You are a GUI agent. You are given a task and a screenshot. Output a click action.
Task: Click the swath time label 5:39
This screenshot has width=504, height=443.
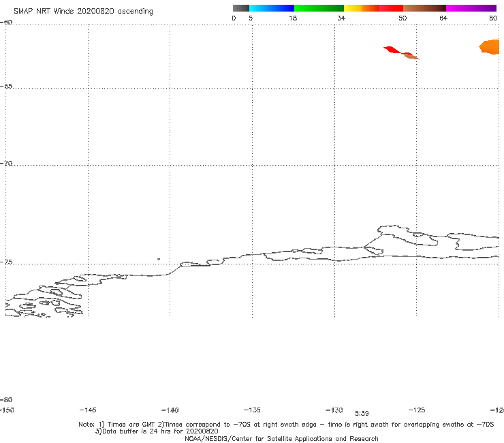tap(362, 414)
